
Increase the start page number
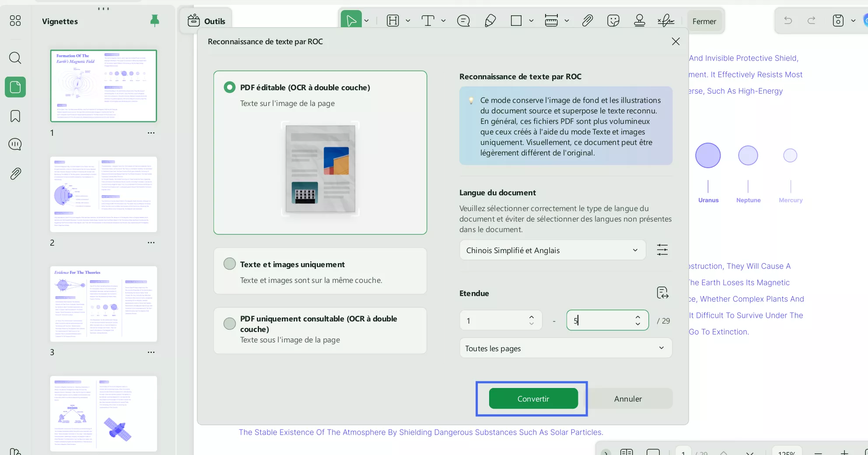[532, 317]
